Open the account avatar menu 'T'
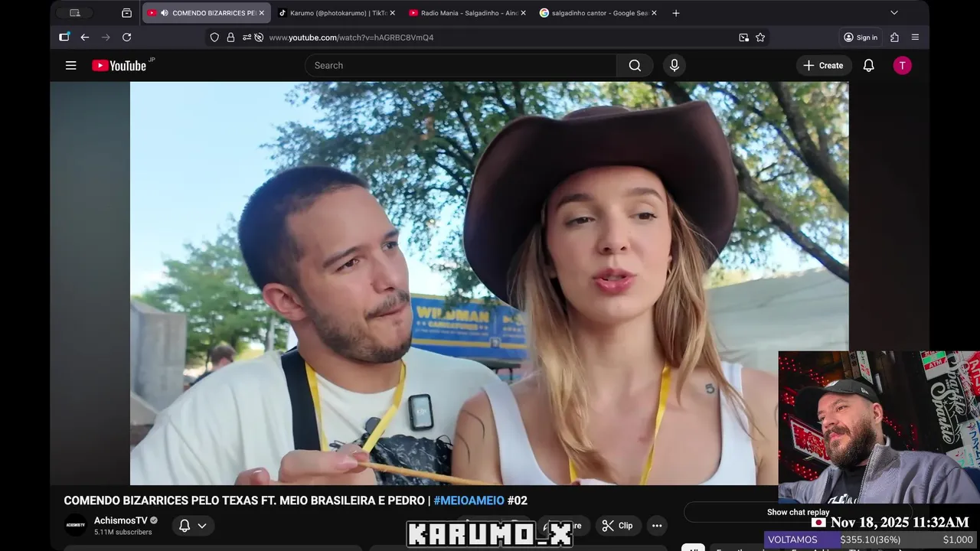The width and height of the screenshot is (980, 551). (x=902, y=66)
